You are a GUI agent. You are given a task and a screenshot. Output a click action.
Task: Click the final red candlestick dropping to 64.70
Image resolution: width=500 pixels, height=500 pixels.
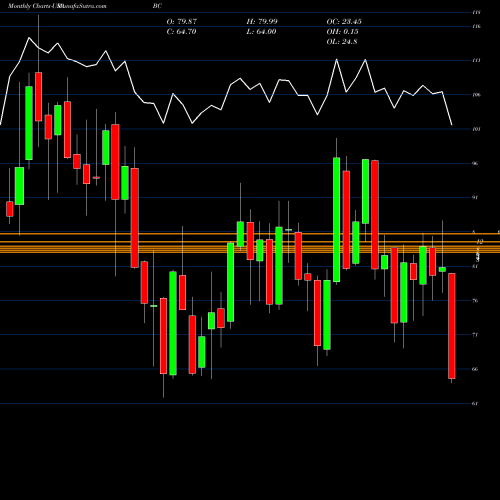point(452,326)
